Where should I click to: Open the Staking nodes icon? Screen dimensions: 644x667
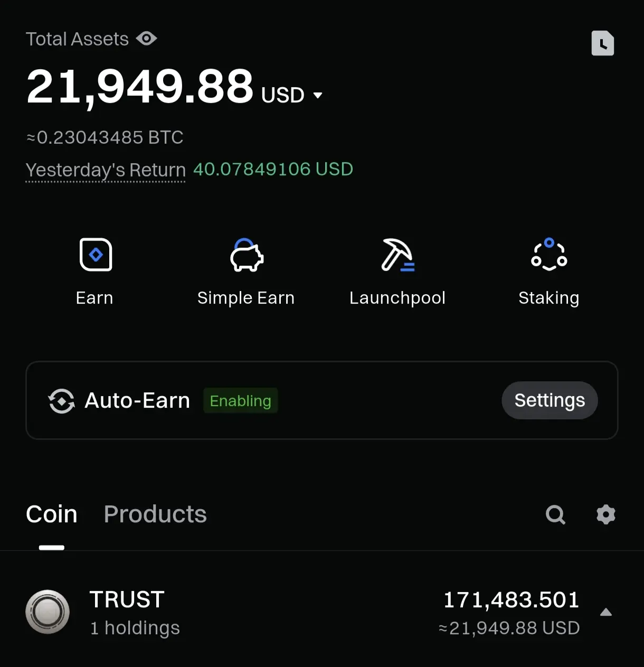click(x=549, y=254)
